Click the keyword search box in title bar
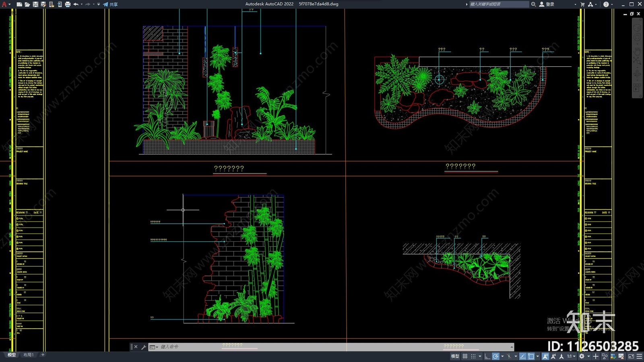The height and width of the screenshot is (362, 644). [499, 4]
